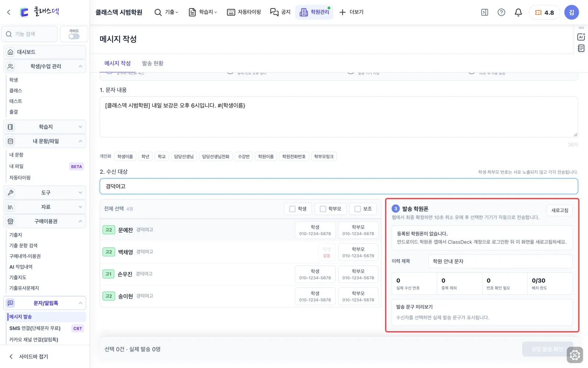Click the 도구 wrench icon in sidebar
The width and height of the screenshot is (588, 368).
11,192
